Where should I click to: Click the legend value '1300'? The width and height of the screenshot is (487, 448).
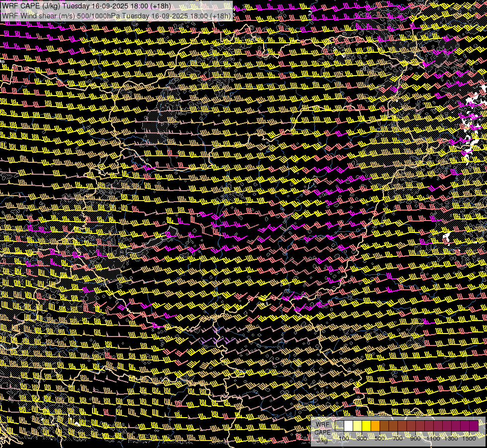click(x=451, y=439)
